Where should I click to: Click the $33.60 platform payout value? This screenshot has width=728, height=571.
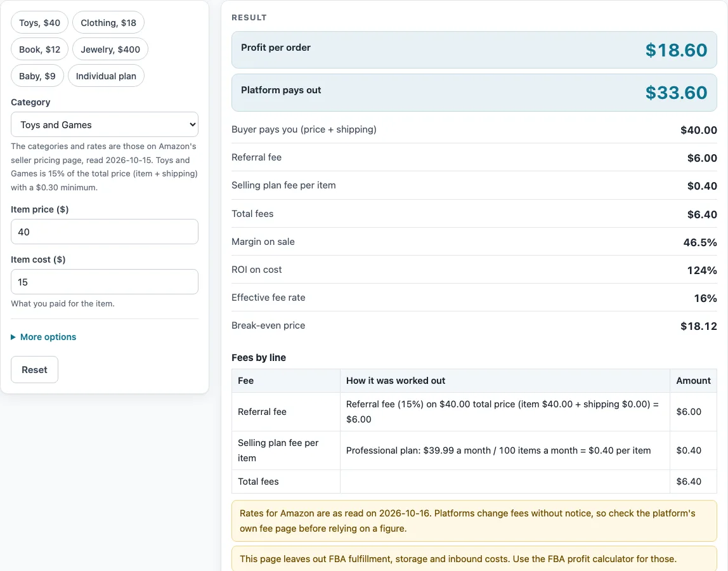point(676,93)
